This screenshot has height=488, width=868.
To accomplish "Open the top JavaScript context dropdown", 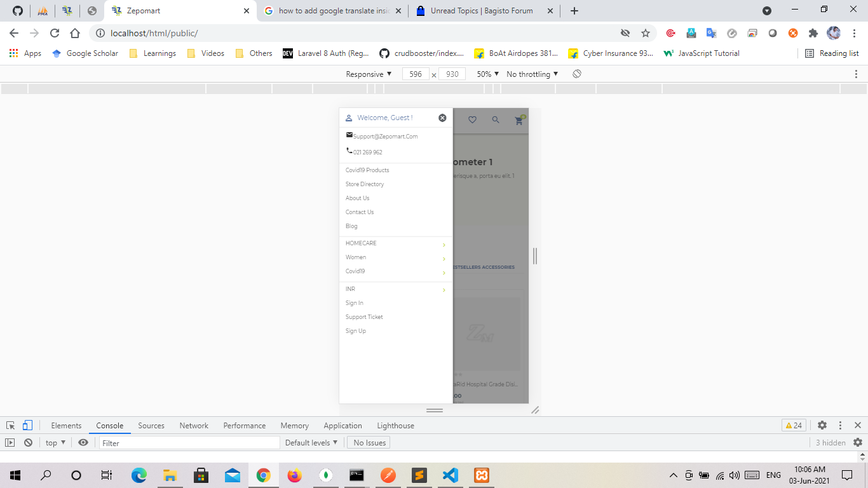I will point(56,443).
